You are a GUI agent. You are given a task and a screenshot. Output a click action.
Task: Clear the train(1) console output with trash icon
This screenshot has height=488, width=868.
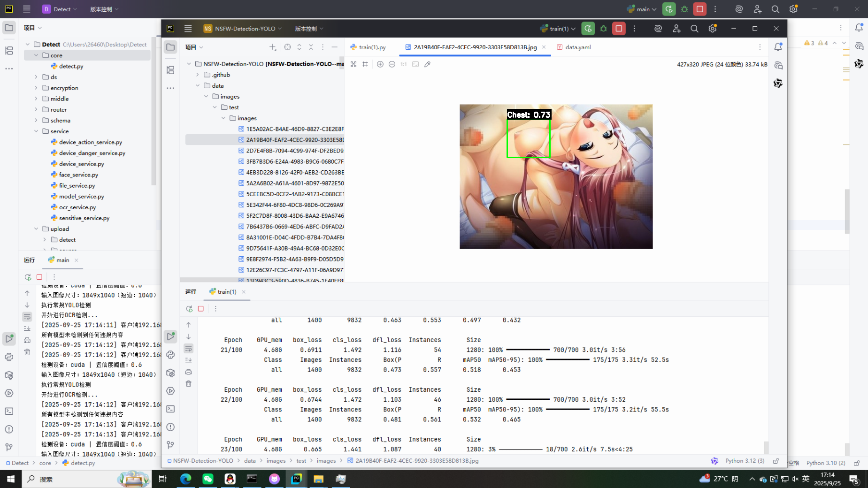pos(189,384)
